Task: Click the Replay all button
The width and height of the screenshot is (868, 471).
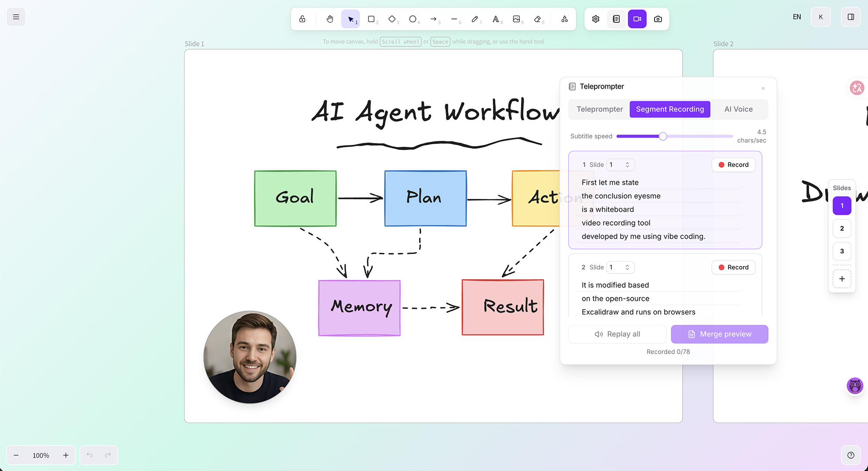Action: [x=618, y=334]
